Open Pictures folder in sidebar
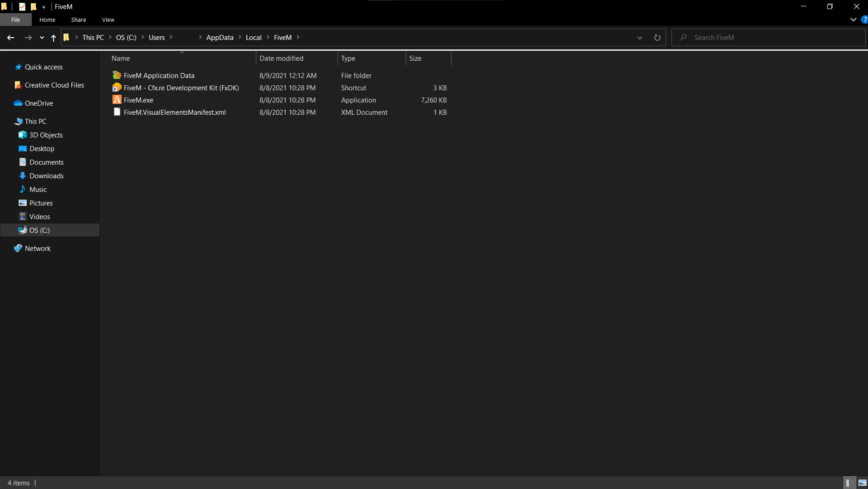The width and height of the screenshot is (868, 489). [41, 203]
